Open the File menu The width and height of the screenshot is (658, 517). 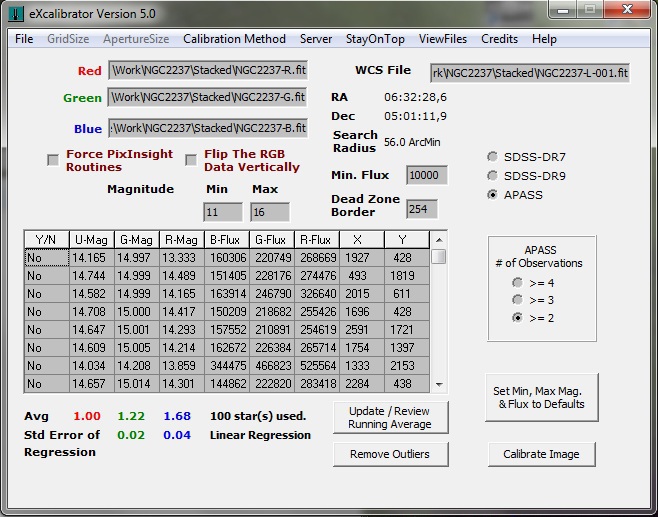point(24,39)
